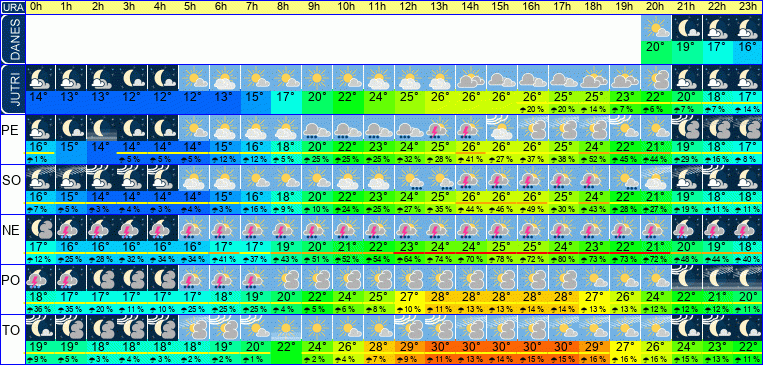Open the JUTRI day tab

[x=12, y=89]
